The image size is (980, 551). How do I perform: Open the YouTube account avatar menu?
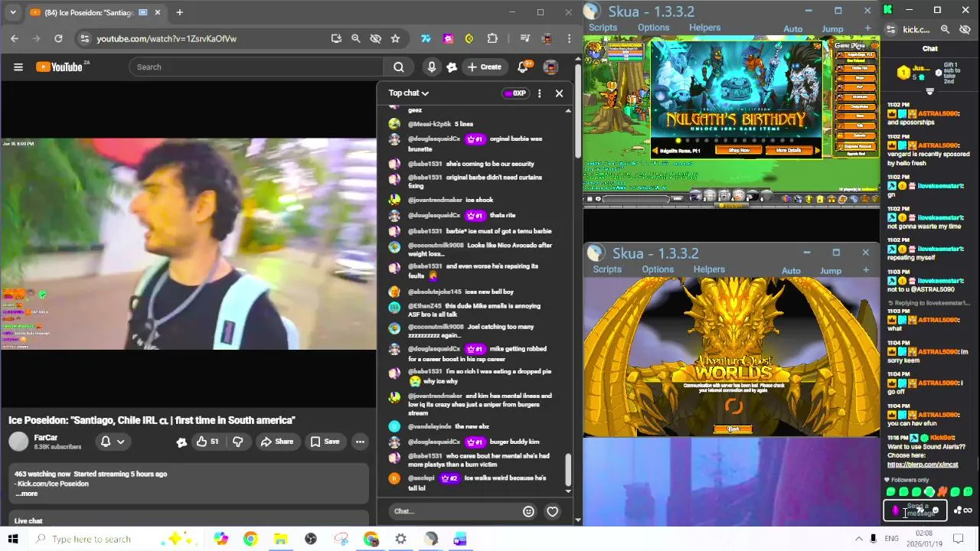[550, 67]
